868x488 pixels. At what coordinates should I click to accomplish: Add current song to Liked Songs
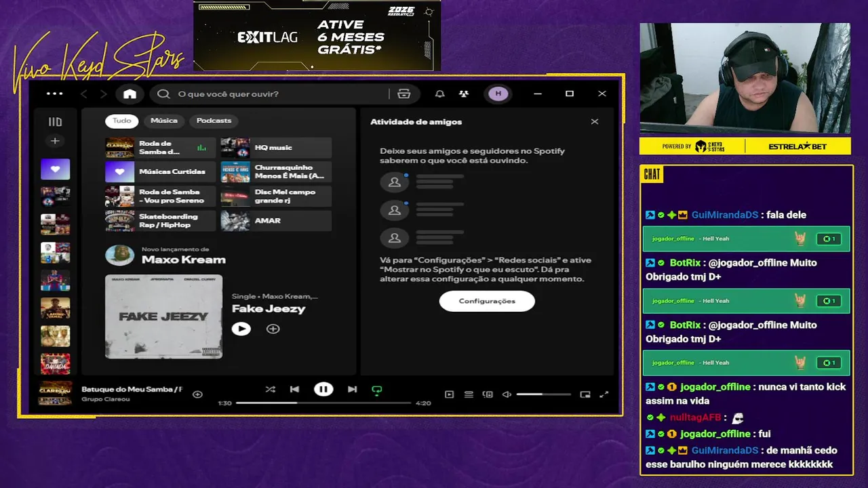coord(197,394)
